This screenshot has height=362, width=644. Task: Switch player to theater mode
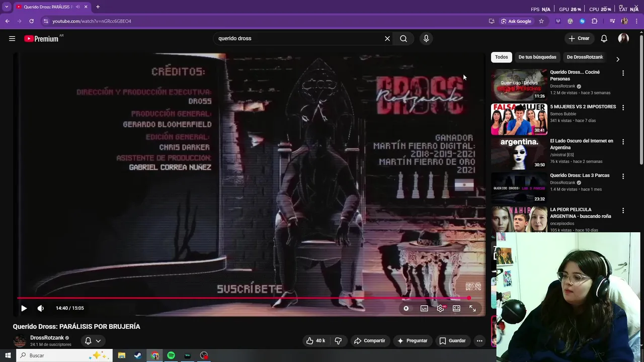(x=456, y=308)
